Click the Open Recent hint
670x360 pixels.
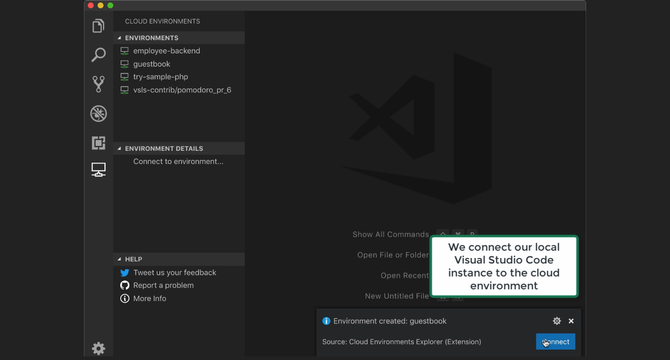point(404,275)
